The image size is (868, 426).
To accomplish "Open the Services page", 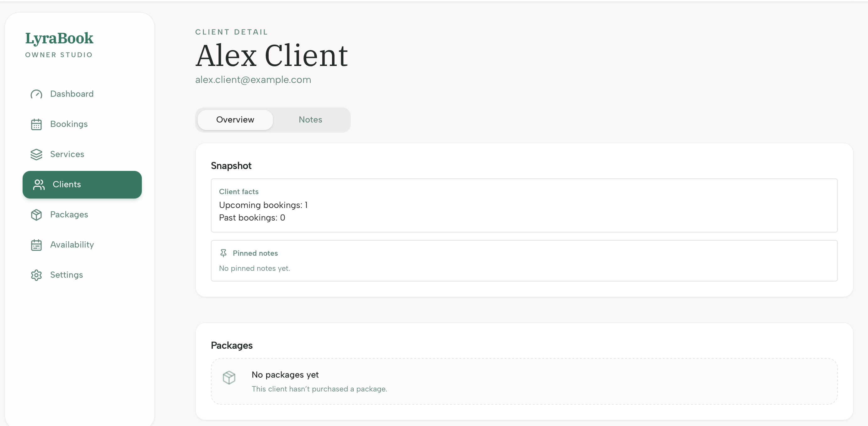I will pos(67,155).
